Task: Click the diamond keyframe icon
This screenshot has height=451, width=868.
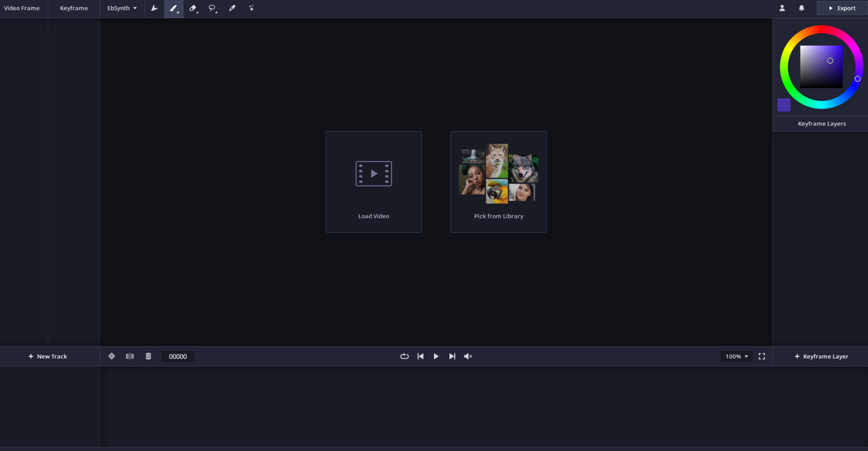Action: tap(112, 356)
